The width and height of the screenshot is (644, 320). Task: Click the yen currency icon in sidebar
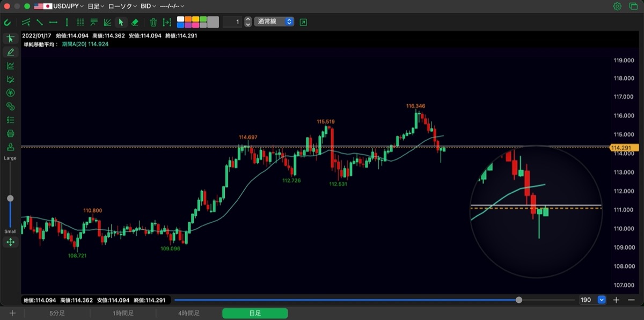[x=10, y=93]
